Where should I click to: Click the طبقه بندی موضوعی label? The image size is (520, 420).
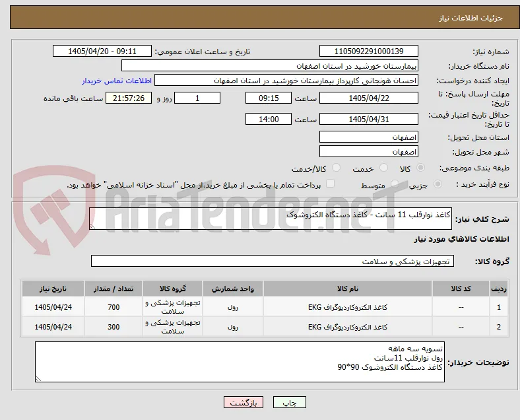click(474, 168)
